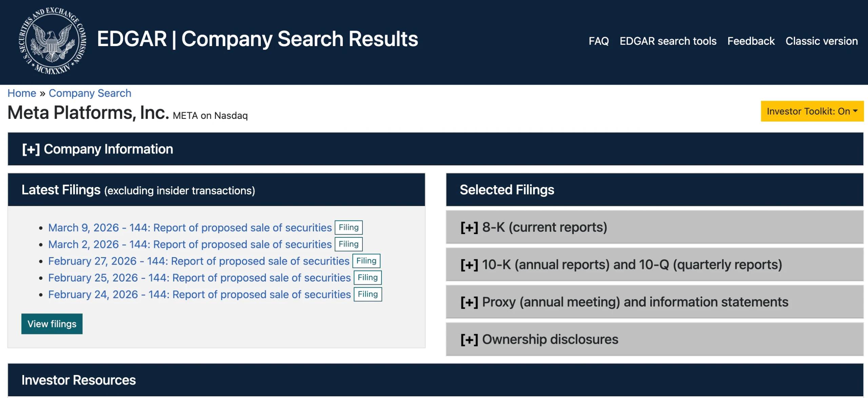Screen dimensions: 868x398
Task: Open Investor Toolkit dropdown
Action: click(x=812, y=111)
